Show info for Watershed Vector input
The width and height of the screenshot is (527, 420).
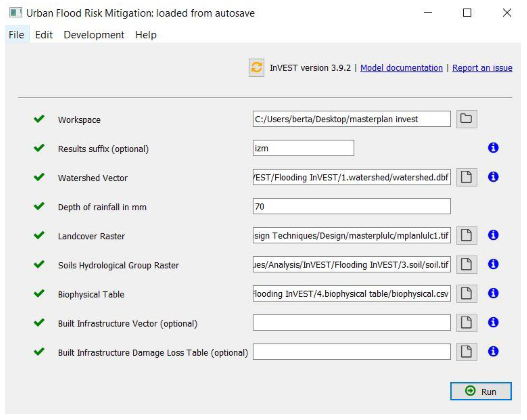(493, 177)
